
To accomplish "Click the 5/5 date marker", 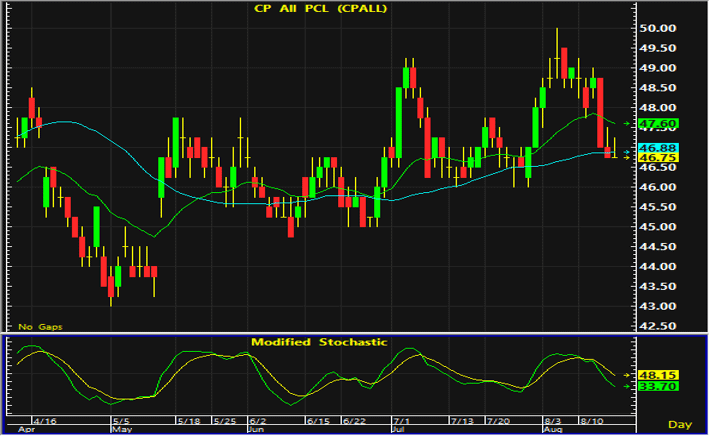I will [120, 421].
